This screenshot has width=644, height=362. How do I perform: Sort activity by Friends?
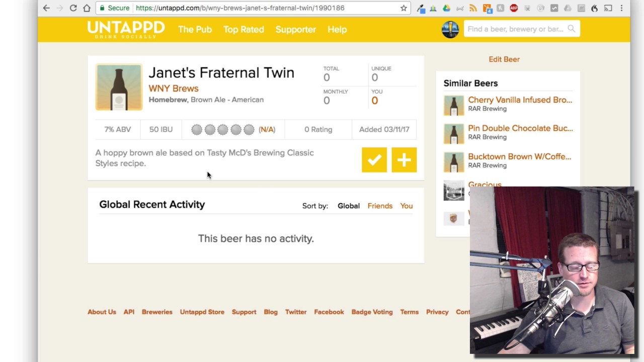[380, 206]
